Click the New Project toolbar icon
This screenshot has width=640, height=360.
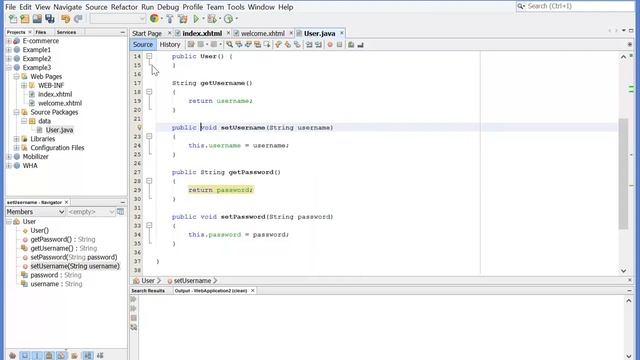click(25, 19)
